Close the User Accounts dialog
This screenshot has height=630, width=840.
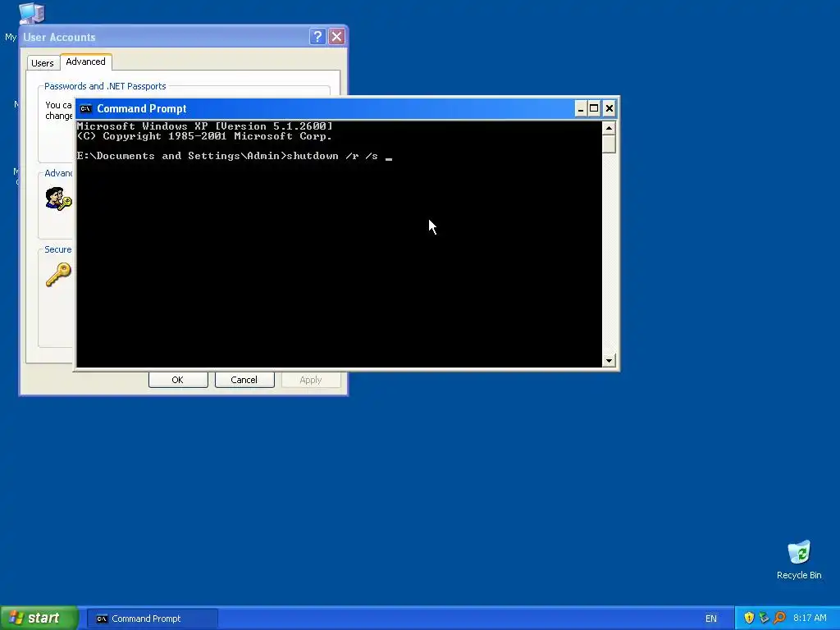pyautogui.click(x=336, y=36)
